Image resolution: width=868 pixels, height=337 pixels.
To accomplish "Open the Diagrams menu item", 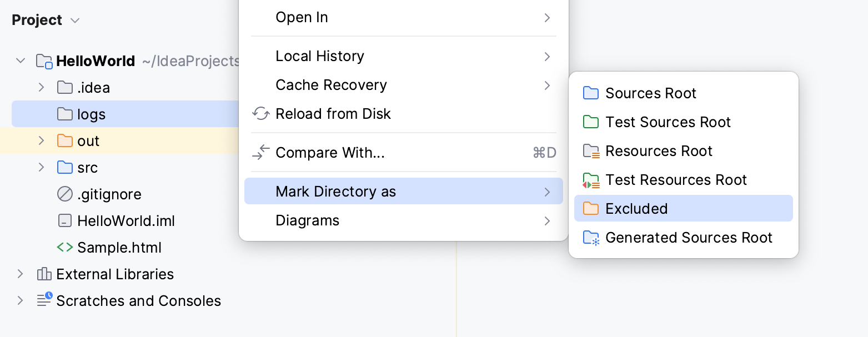I will point(307,220).
